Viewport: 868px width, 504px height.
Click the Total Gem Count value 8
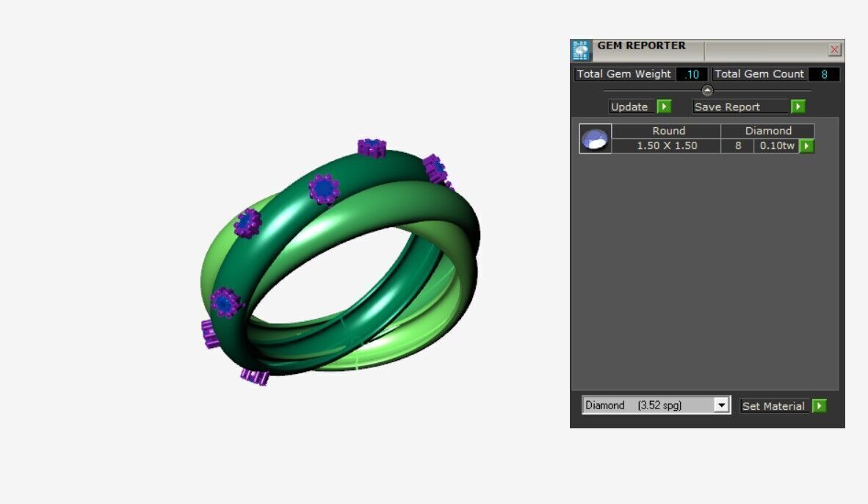pos(824,74)
